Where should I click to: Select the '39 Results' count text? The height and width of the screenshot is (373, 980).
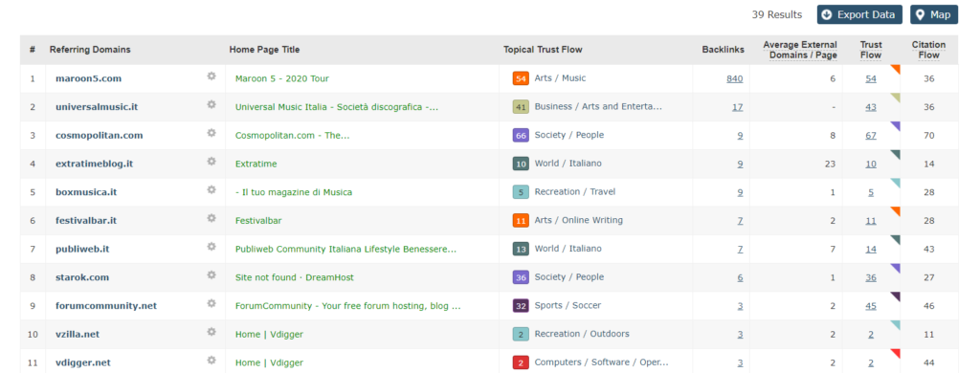777,14
